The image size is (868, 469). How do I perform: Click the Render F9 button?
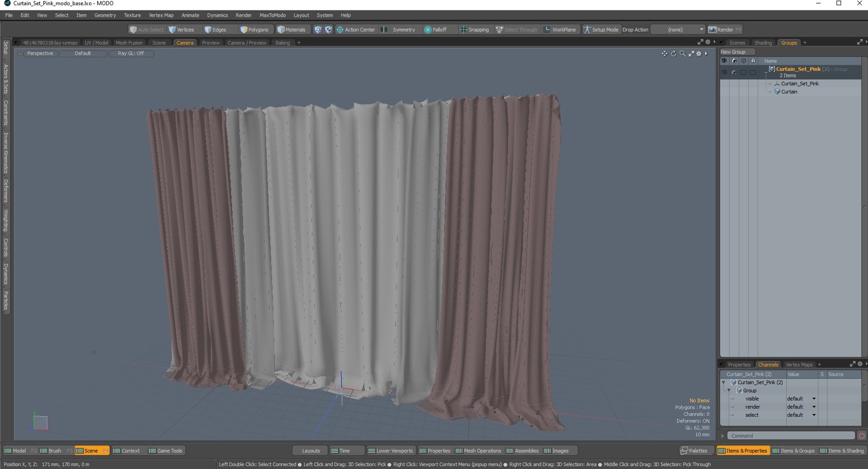click(725, 30)
